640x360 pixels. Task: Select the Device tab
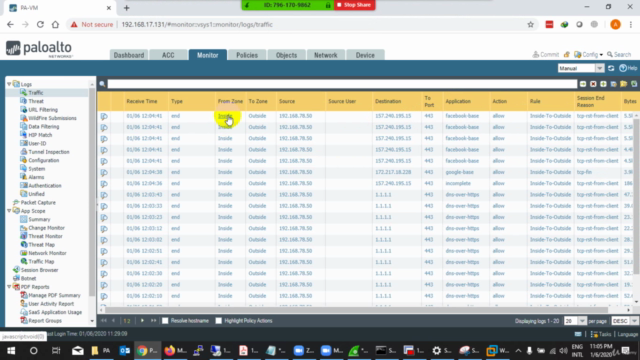(x=365, y=55)
